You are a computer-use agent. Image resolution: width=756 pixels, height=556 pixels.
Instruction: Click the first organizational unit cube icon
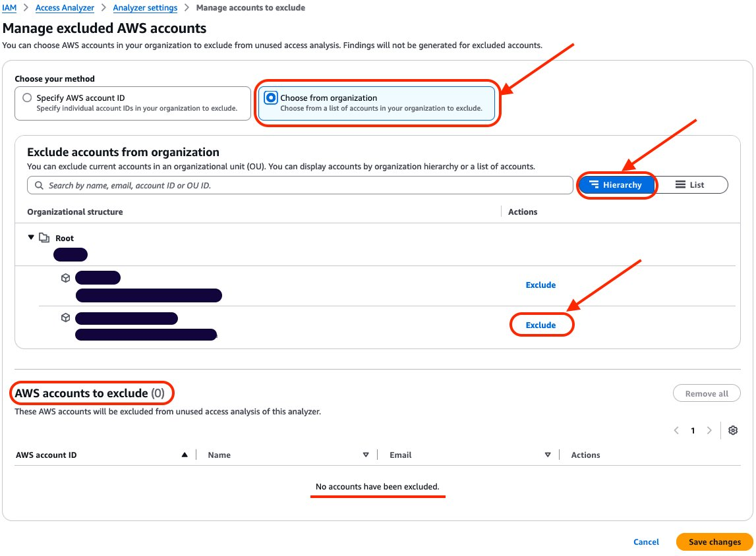point(66,277)
